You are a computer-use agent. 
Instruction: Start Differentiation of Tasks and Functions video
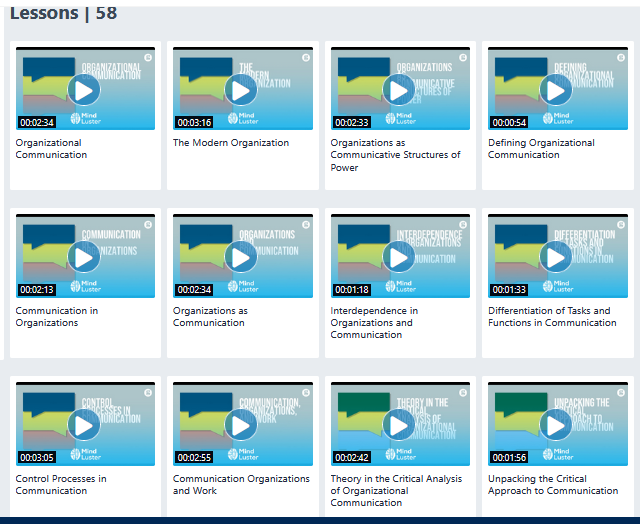(x=556, y=258)
